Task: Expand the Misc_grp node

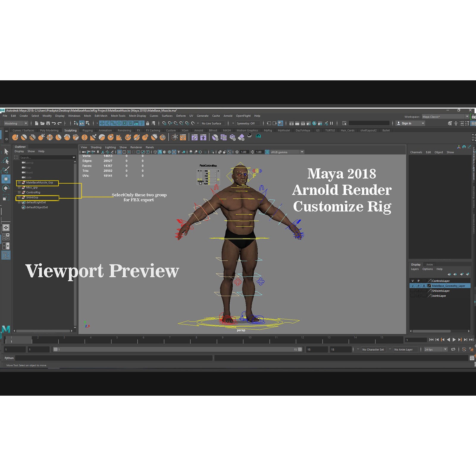Action: (x=19, y=187)
